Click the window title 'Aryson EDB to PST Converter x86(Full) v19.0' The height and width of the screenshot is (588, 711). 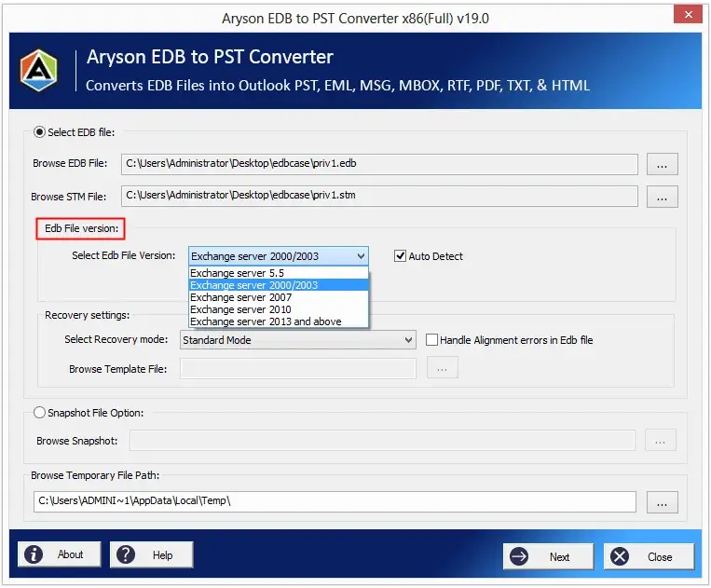[356, 19]
